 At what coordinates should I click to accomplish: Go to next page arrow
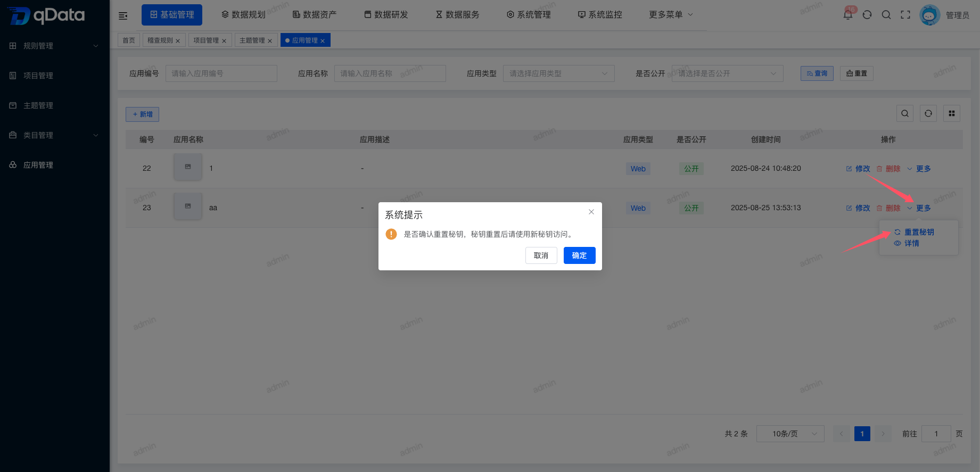coord(883,434)
